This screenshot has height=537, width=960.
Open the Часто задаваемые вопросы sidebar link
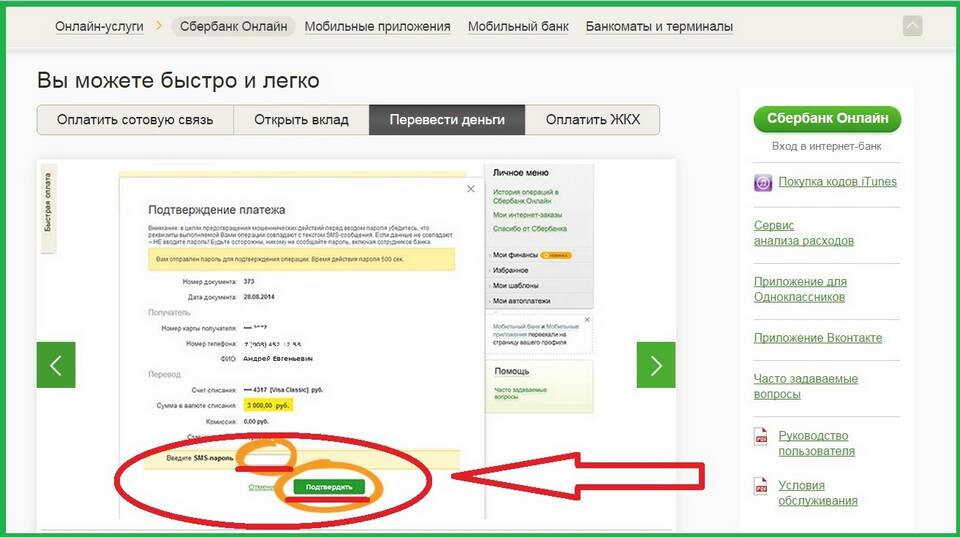[x=806, y=386]
